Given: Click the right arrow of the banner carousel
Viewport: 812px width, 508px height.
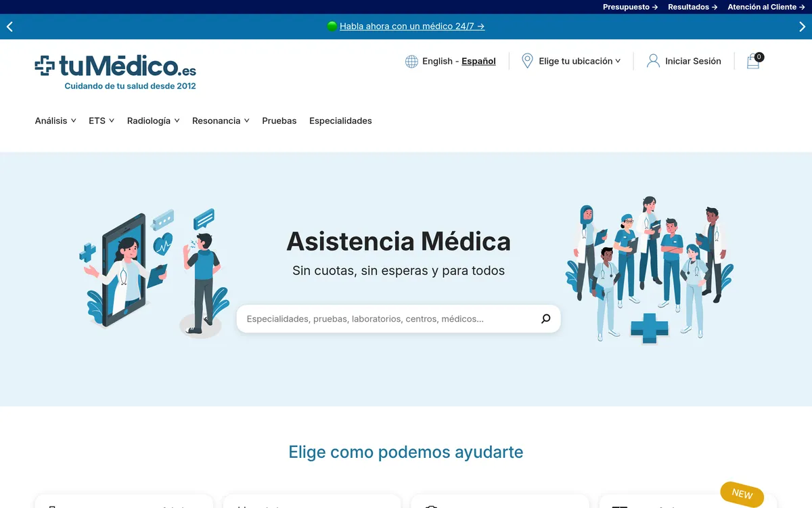Looking at the screenshot, I should 803,26.
